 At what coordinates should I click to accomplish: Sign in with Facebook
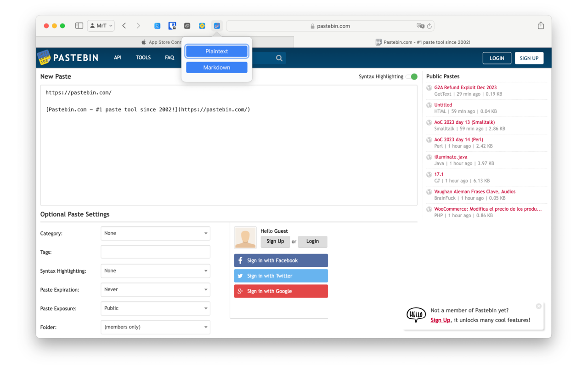coord(281,260)
